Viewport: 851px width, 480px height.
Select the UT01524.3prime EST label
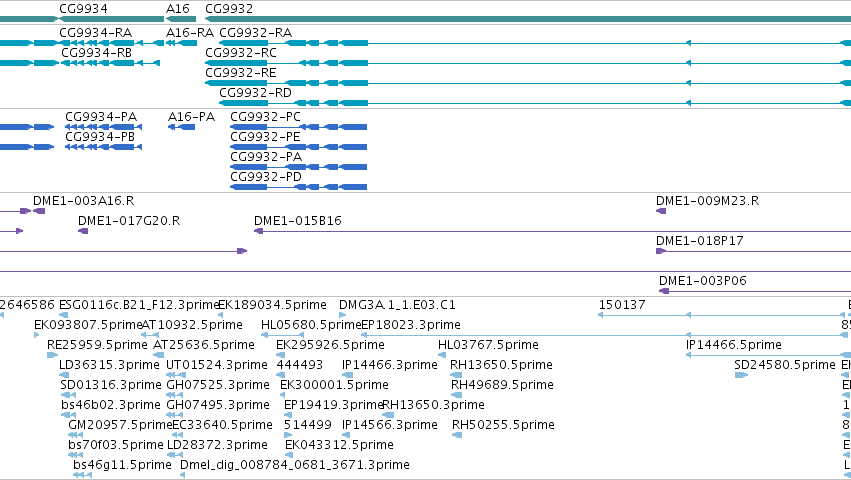(217, 365)
